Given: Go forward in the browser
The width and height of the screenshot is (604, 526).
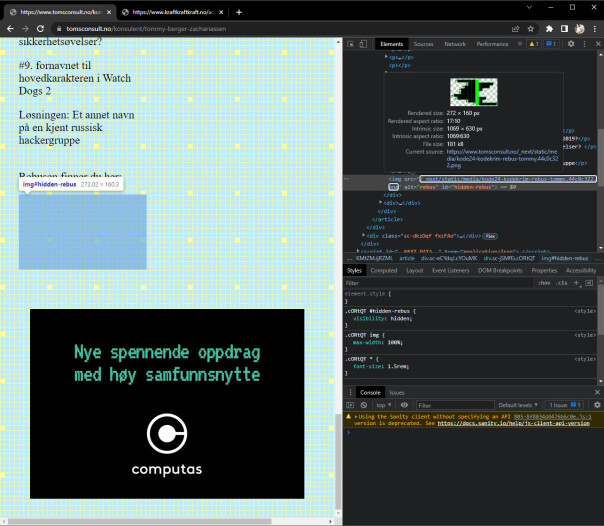Looking at the screenshot, I should coord(25,29).
